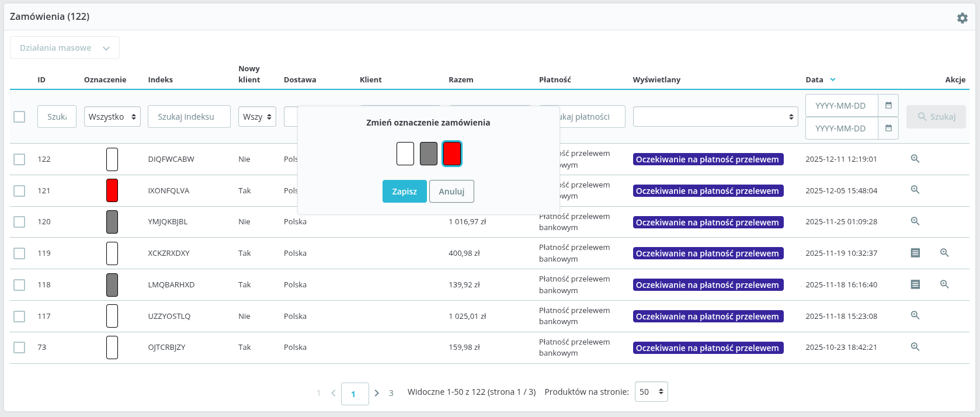Open calendar picker for the first date field

click(x=888, y=106)
